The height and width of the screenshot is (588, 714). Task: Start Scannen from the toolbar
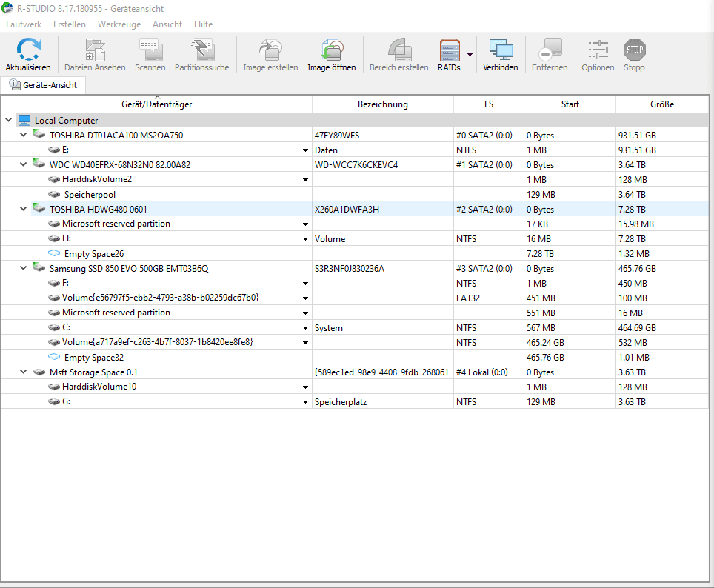[x=150, y=50]
